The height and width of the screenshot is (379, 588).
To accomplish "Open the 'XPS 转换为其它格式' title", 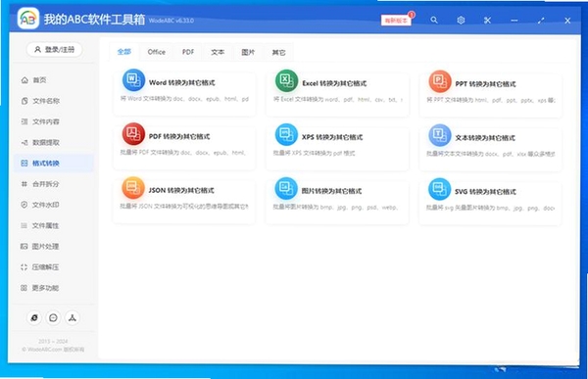I will [332, 137].
